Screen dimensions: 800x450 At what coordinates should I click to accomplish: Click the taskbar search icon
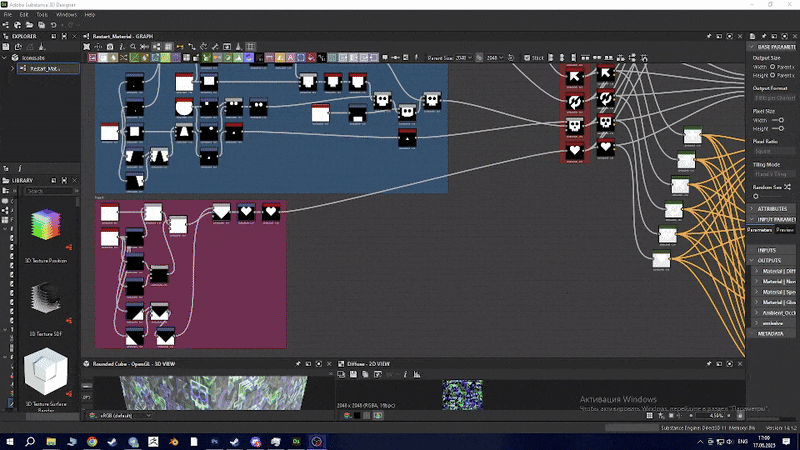pyautogui.click(x=30, y=441)
